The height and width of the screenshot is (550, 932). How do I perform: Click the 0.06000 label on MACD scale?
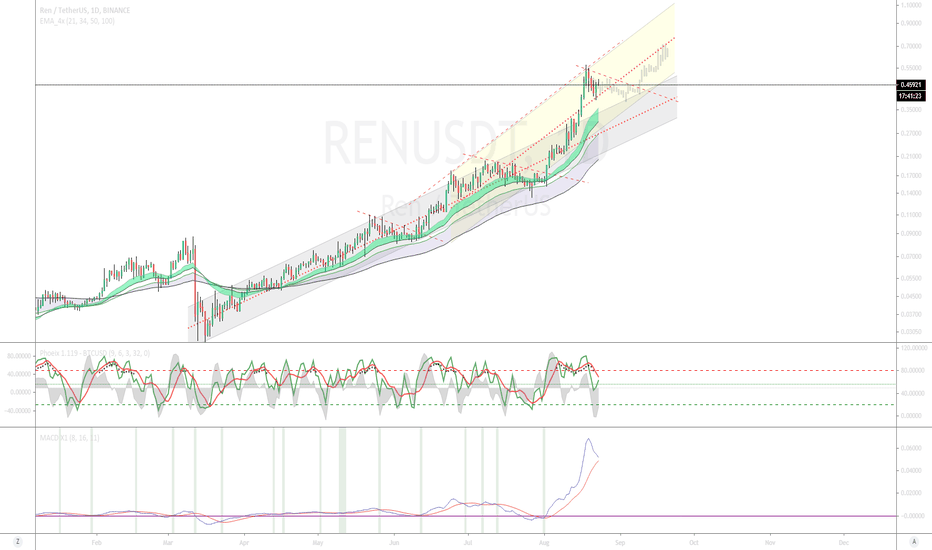click(x=914, y=448)
